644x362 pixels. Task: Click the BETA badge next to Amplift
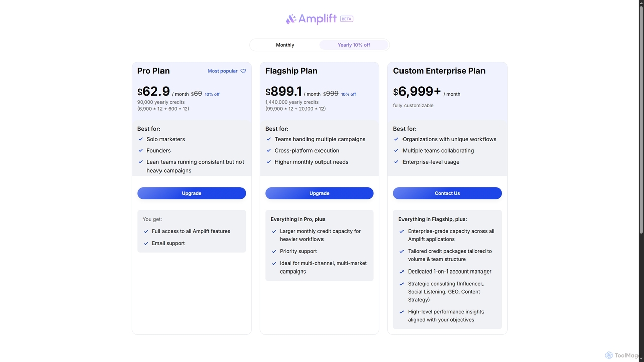(x=347, y=19)
